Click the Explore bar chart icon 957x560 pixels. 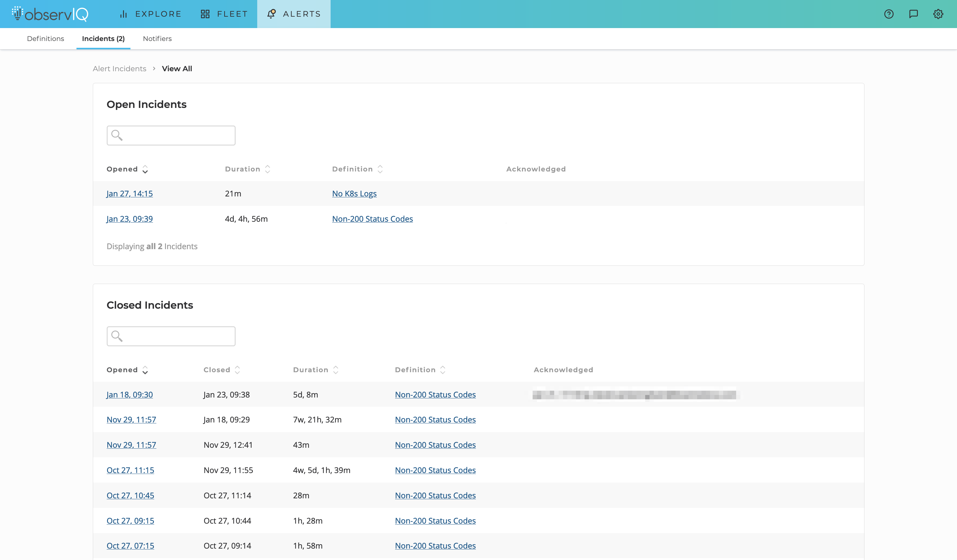tap(123, 14)
